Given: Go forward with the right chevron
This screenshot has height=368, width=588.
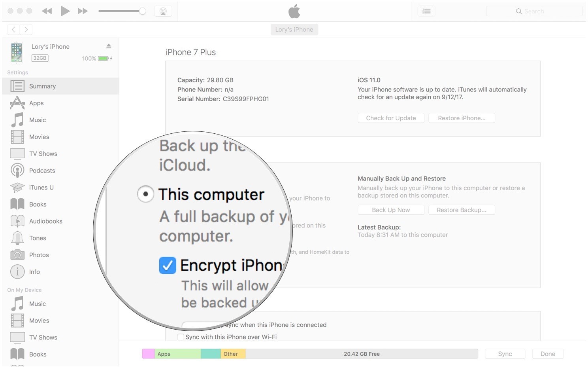Looking at the screenshot, I should 26,29.
